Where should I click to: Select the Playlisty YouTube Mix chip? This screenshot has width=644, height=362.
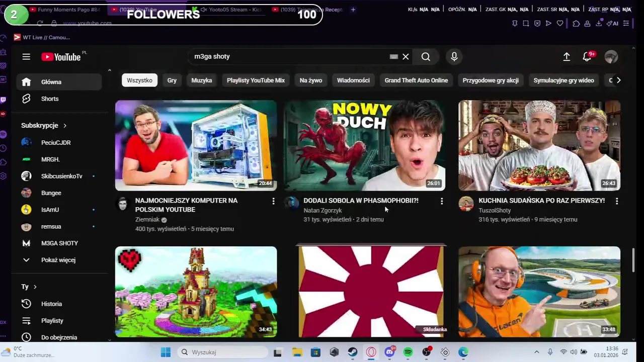(x=256, y=80)
